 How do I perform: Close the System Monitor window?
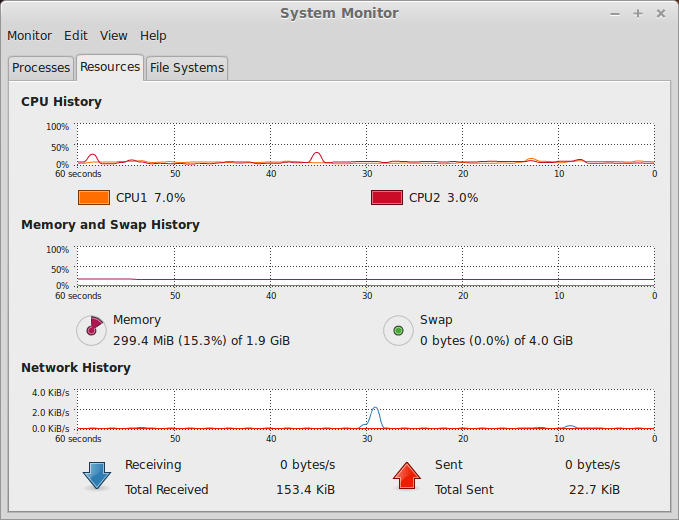(x=660, y=14)
